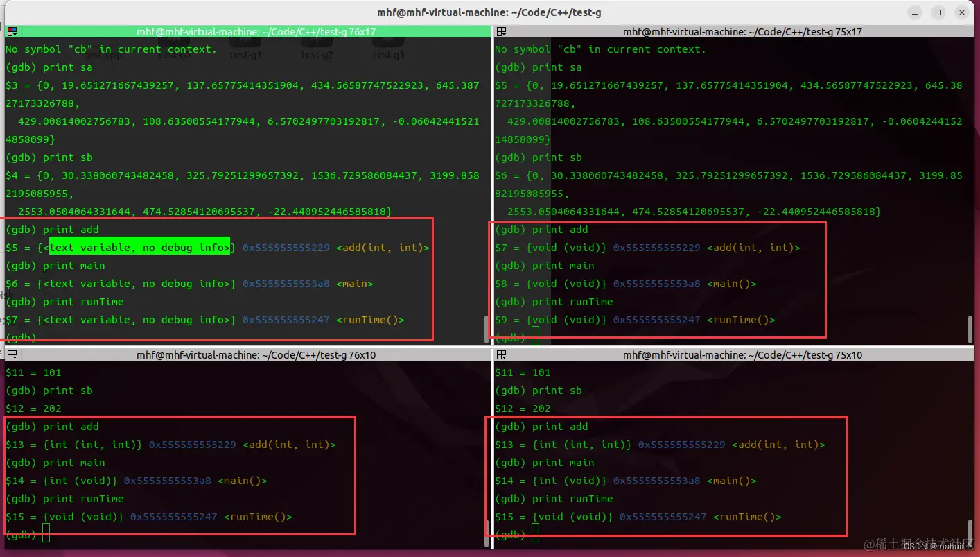Screen dimensions: 980x557
Task: Focus the pane titled test-g 75x17
Action: coord(742,32)
